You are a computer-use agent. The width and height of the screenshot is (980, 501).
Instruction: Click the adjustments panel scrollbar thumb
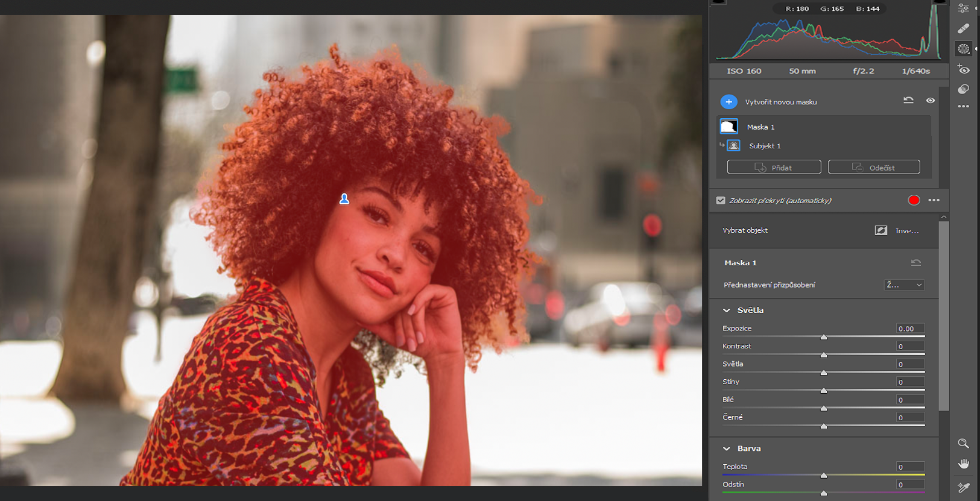click(944, 316)
